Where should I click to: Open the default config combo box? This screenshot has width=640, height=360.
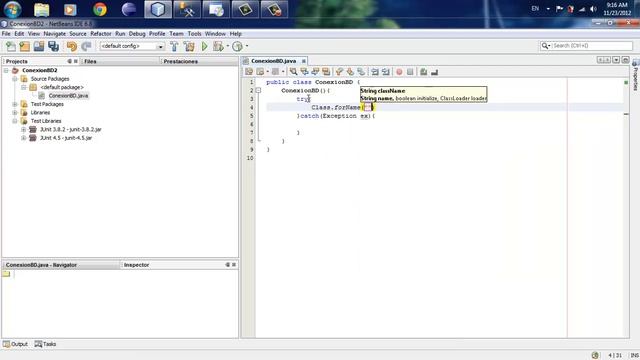[132, 46]
